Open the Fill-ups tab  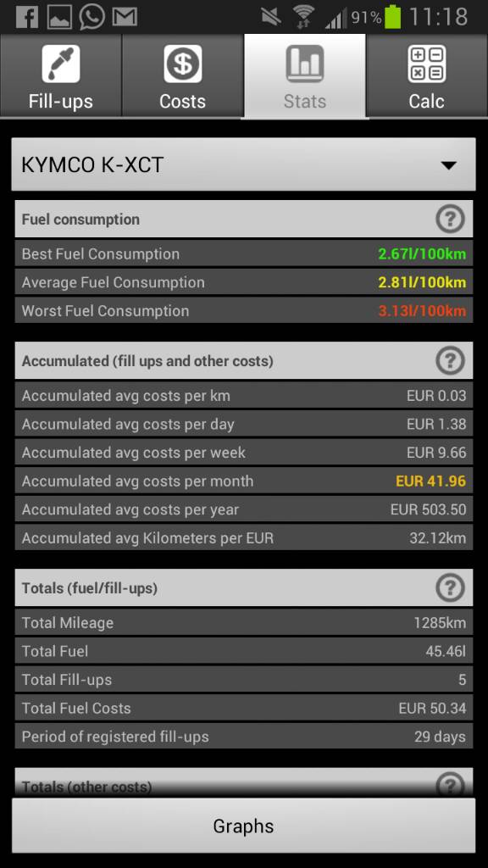pos(61,75)
